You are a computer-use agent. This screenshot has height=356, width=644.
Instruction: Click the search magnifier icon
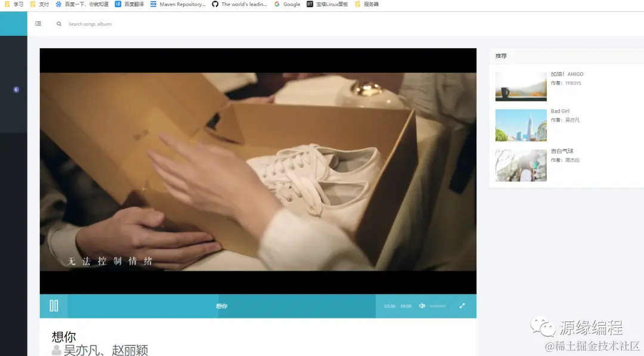pyautogui.click(x=59, y=24)
